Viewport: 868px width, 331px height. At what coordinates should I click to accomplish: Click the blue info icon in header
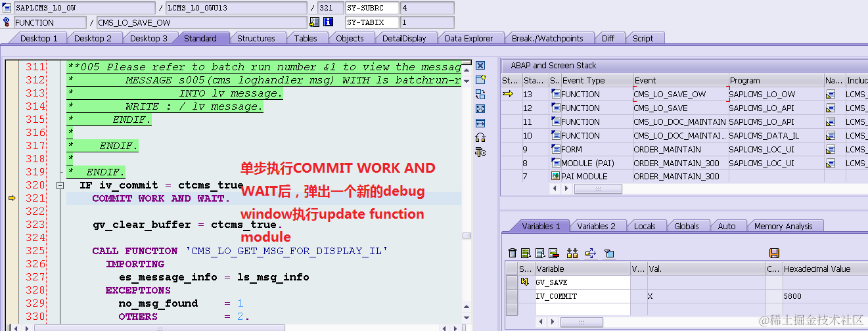[328, 22]
